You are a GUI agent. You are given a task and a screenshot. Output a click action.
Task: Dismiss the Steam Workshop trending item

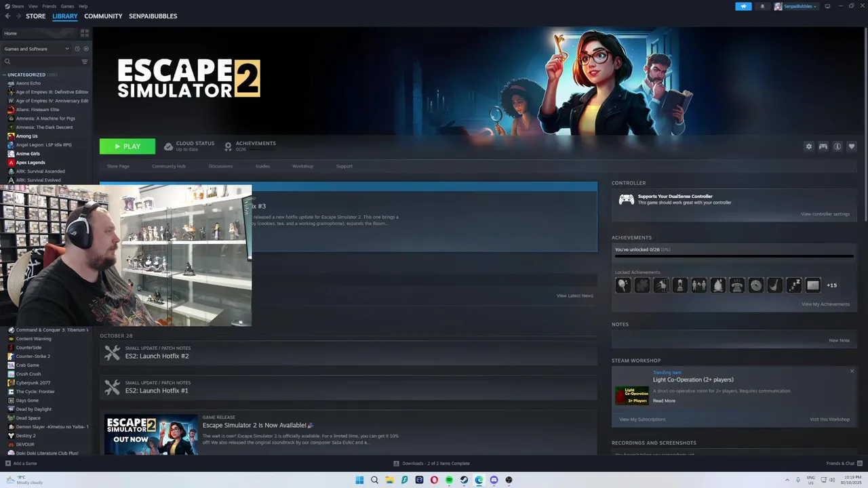(852, 371)
